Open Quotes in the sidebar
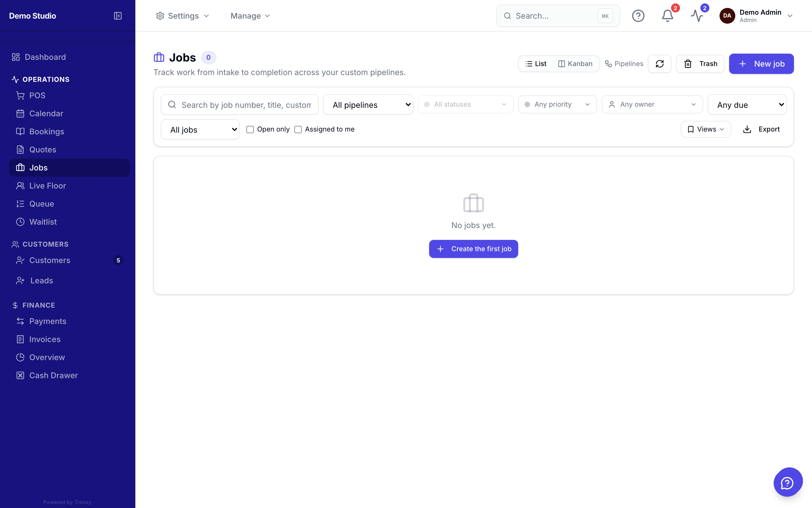The width and height of the screenshot is (812, 508). [69, 150]
